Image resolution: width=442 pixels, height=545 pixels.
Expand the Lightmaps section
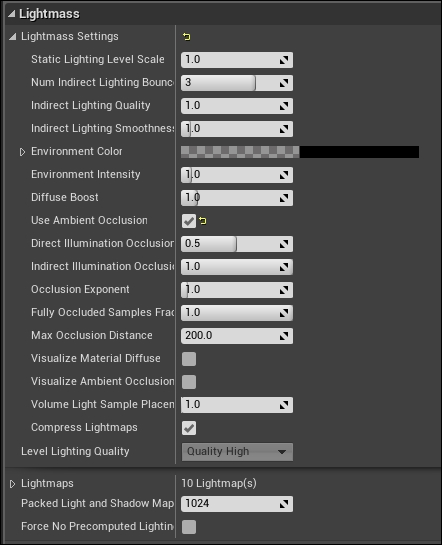(13, 484)
